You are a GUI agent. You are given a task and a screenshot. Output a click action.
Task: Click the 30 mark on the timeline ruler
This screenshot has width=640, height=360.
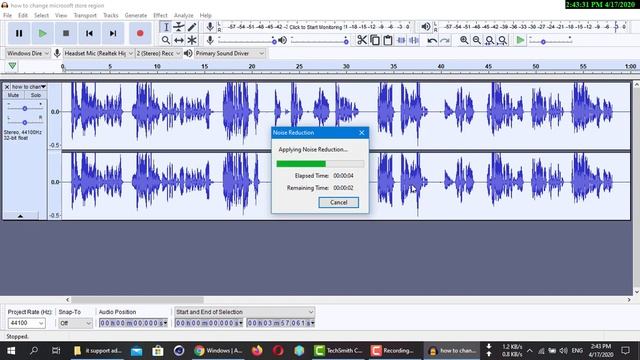tap(346, 66)
